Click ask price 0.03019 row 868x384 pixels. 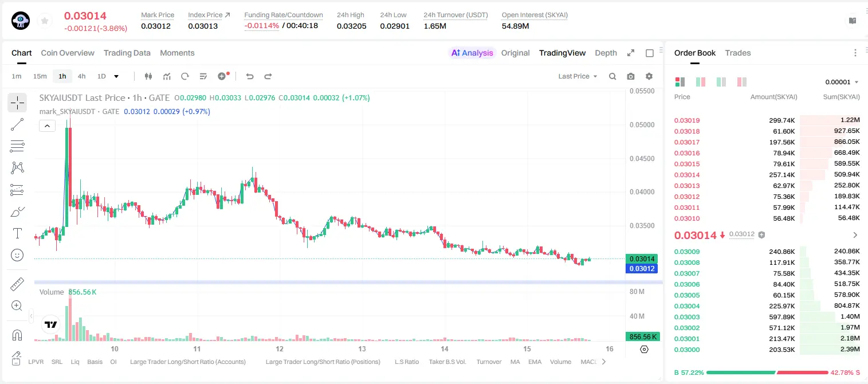767,120
